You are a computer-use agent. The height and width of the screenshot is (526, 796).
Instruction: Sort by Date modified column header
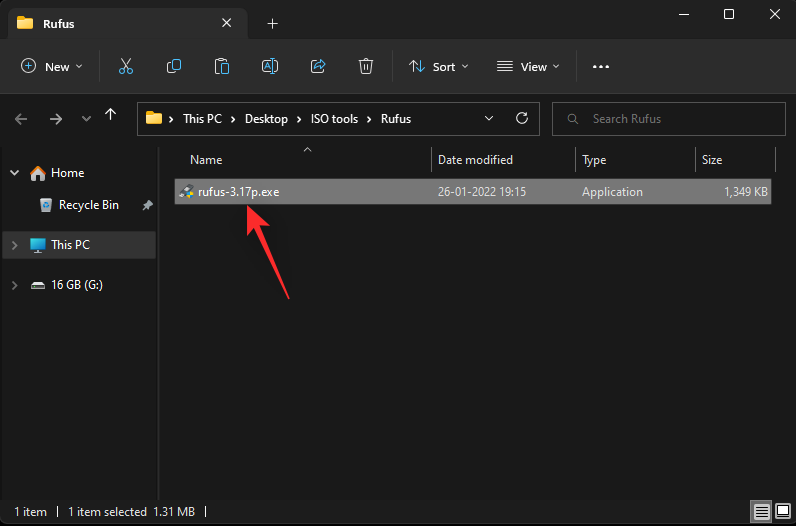click(475, 160)
